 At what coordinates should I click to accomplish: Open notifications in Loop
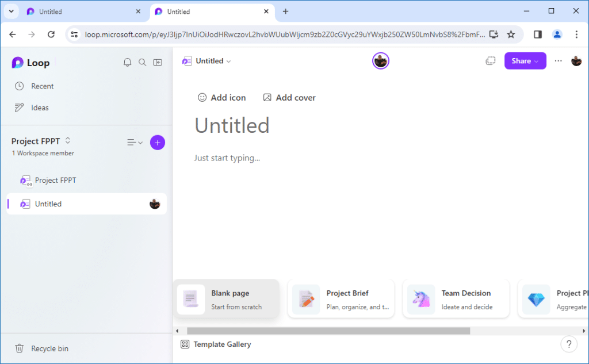pyautogui.click(x=127, y=62)
